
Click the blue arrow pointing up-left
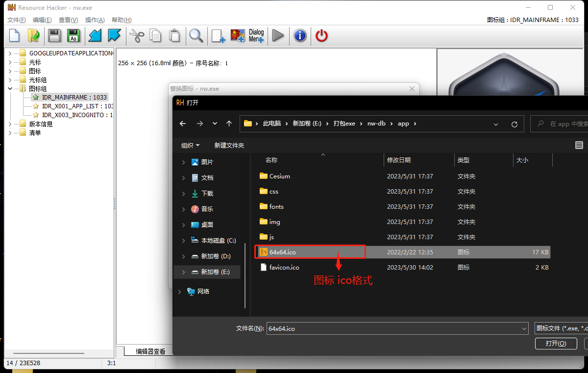click(114, 35)
